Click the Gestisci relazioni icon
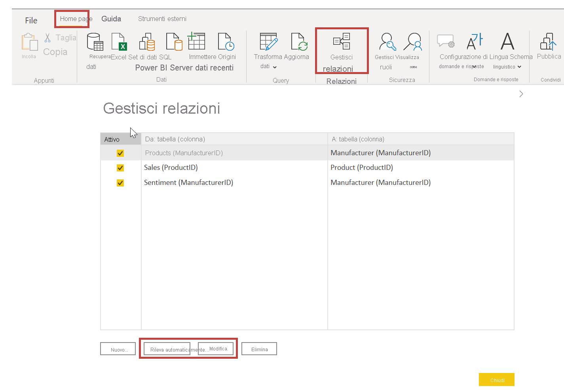Screen dimensions: 564x392 (342, 42)
